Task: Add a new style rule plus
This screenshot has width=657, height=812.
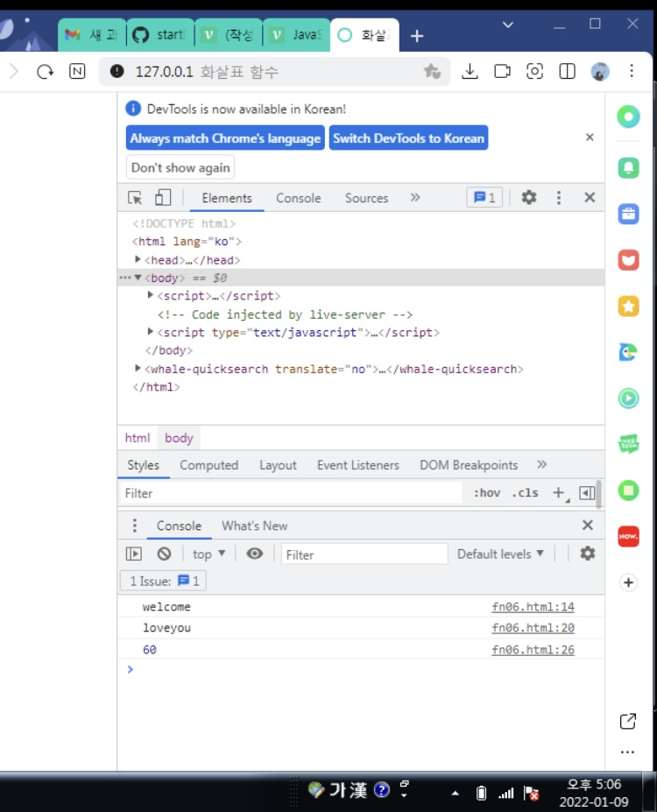Action: [x=559, y=493]
